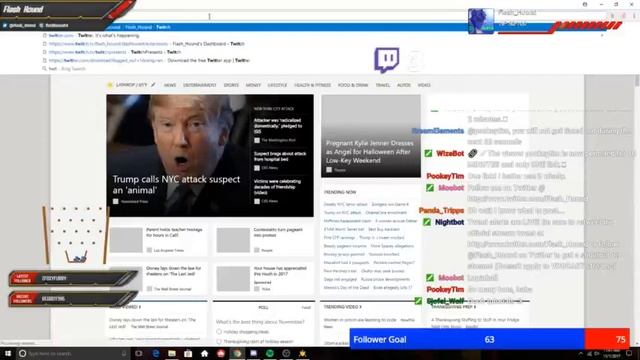Open "Suspect brags about attack" story
Screen dimensions: 640x360
280,156
